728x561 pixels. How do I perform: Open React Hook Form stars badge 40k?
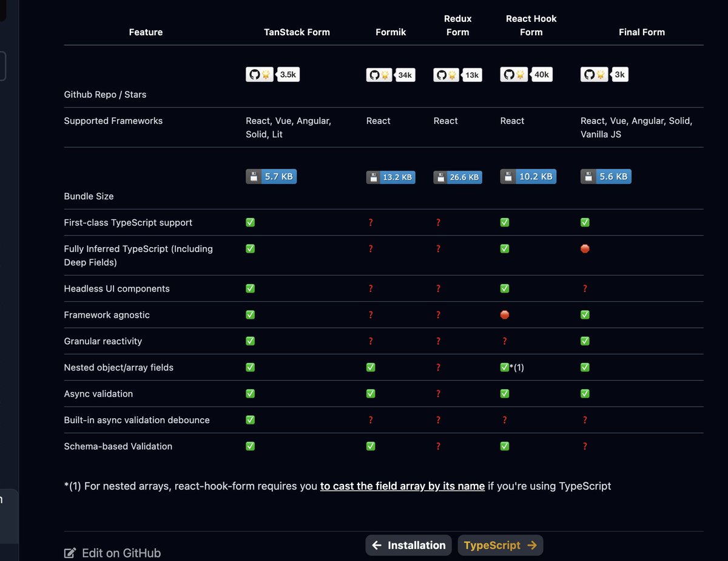(527, 75)
